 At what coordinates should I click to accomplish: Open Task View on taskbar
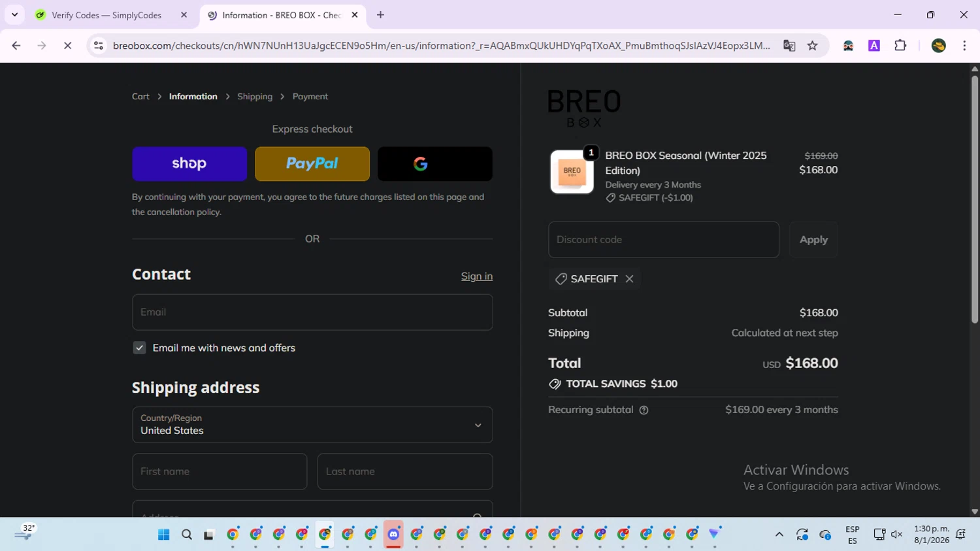pos(209,535)
